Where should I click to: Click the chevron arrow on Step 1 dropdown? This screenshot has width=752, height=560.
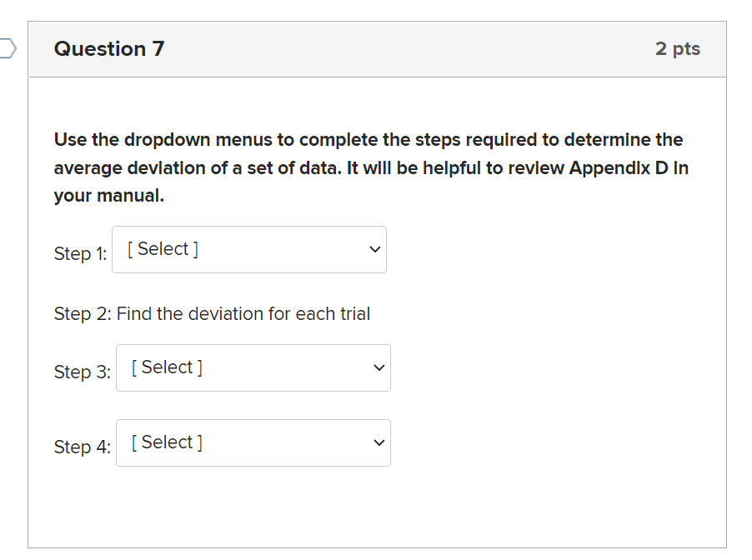tap(374, 250)
